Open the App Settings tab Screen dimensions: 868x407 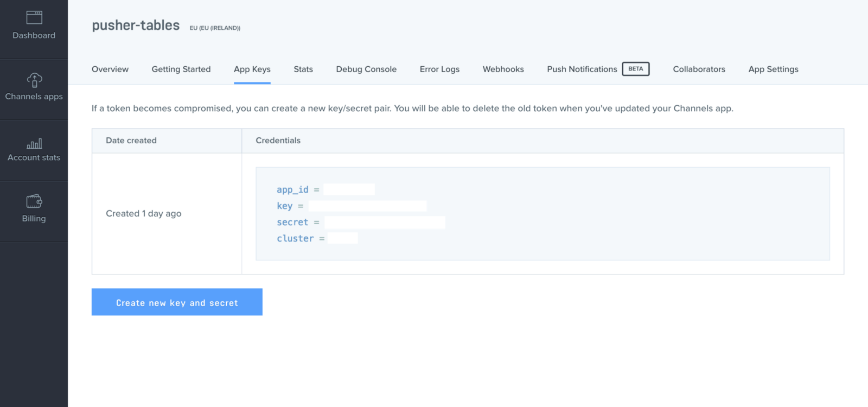(774, 69)
